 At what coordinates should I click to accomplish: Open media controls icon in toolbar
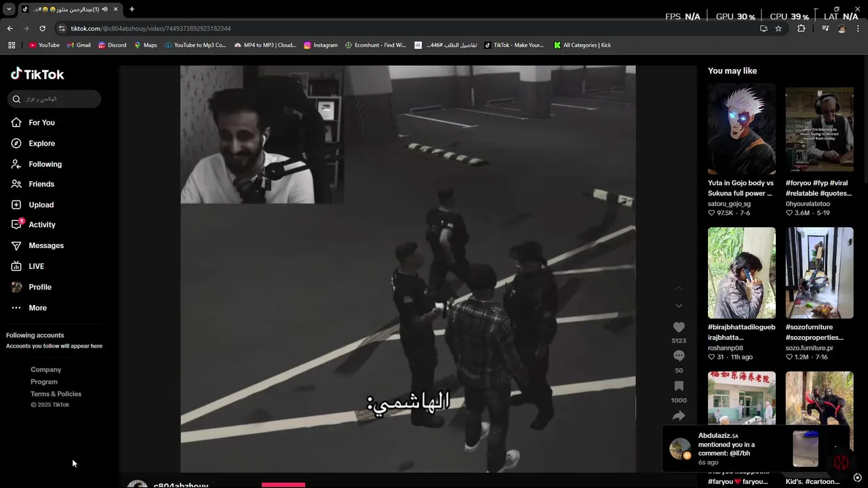(x=825, y=28)
